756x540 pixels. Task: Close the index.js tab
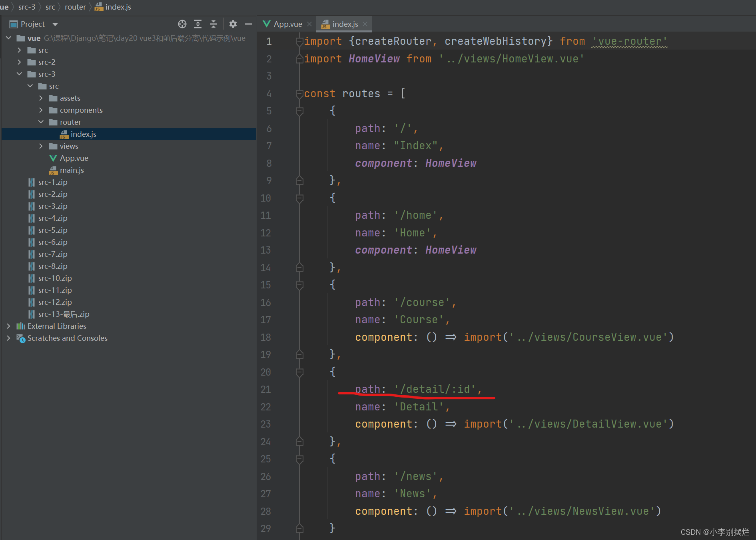click(365, 24)
